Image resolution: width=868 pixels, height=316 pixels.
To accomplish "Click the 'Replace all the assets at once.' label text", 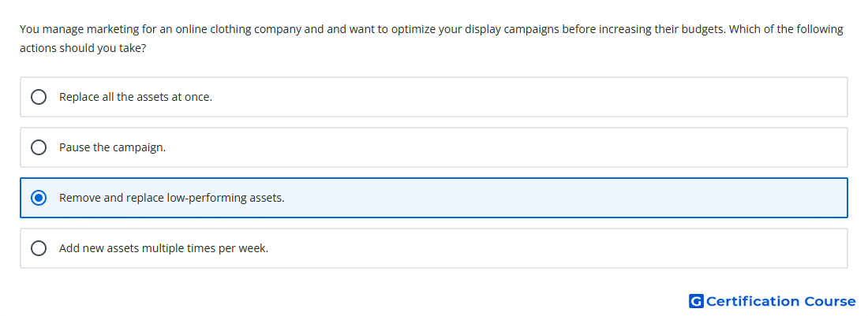I will [136, 97].
